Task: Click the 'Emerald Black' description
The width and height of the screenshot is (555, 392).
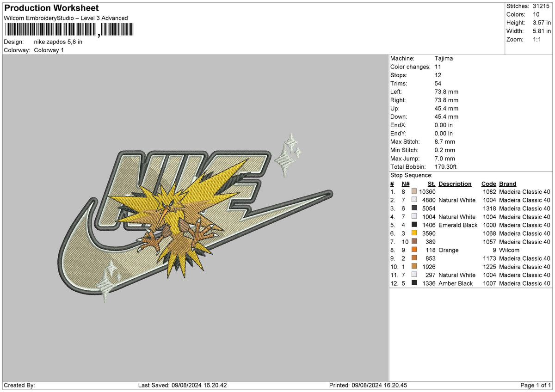Action: click(458, 225)
